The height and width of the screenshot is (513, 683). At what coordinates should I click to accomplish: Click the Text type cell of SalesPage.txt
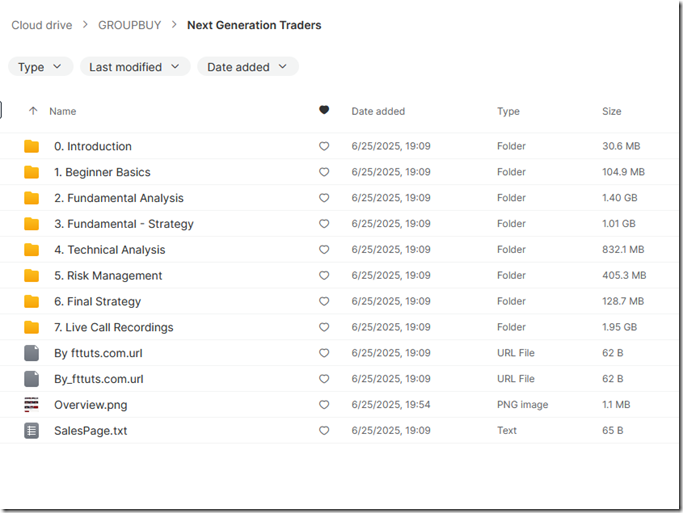pos(507,430)
